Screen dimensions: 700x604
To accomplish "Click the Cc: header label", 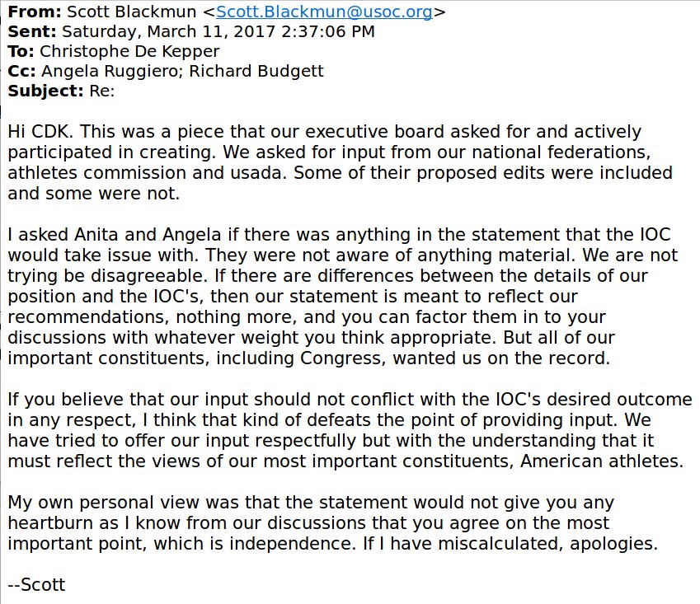I will pyautogui.click(x=22, y=72).
